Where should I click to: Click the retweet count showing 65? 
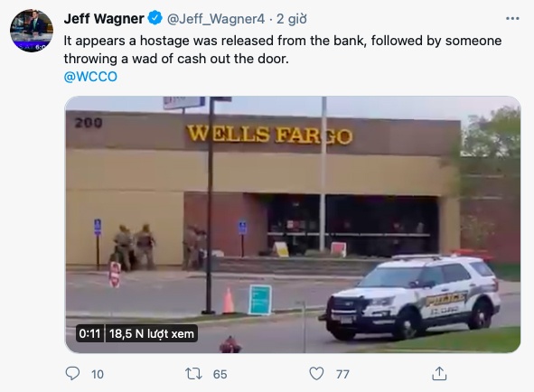pyautogui.click(x=220, y=374)
